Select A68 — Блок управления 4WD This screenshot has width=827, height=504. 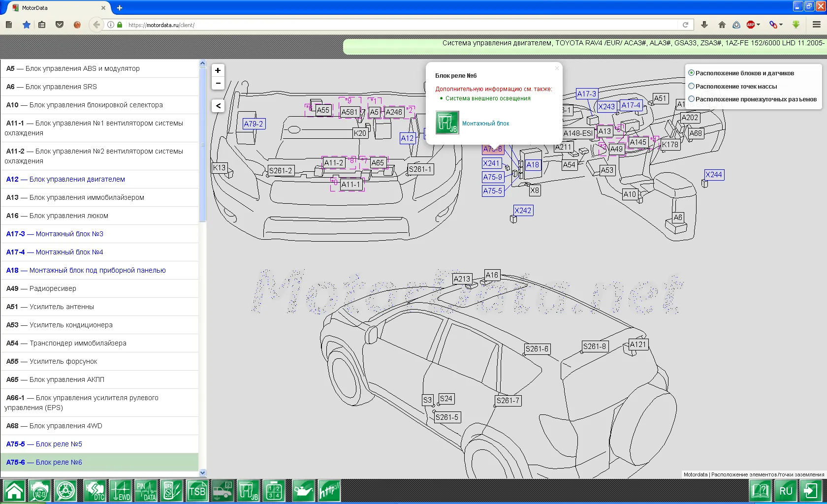point(99,426)
